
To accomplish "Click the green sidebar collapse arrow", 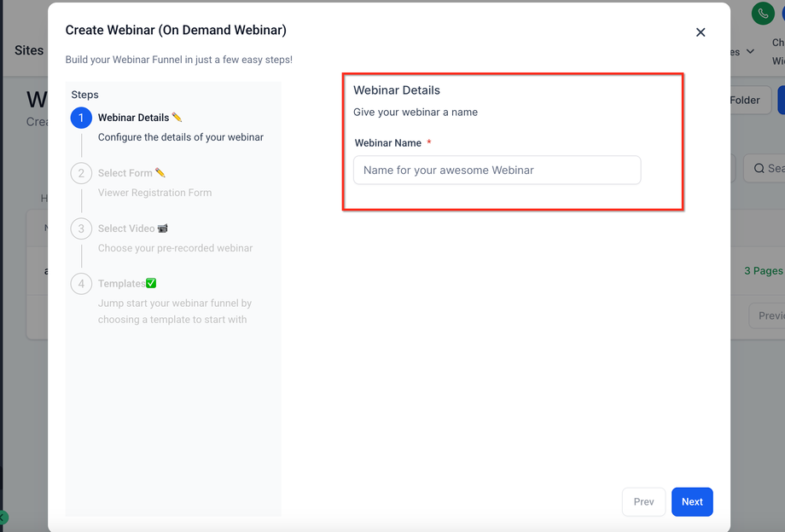I will (x=3, y=518).
